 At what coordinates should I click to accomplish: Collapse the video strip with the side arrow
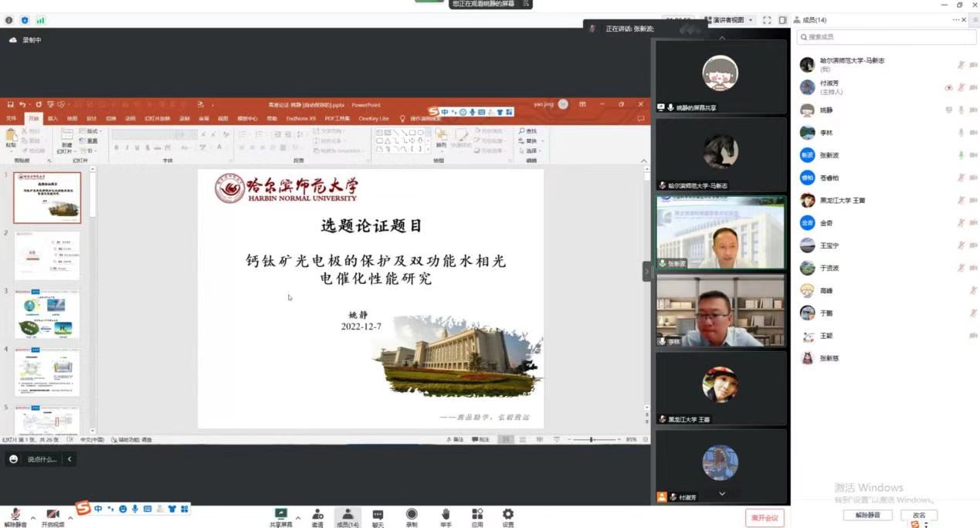(x=646, y=271)
